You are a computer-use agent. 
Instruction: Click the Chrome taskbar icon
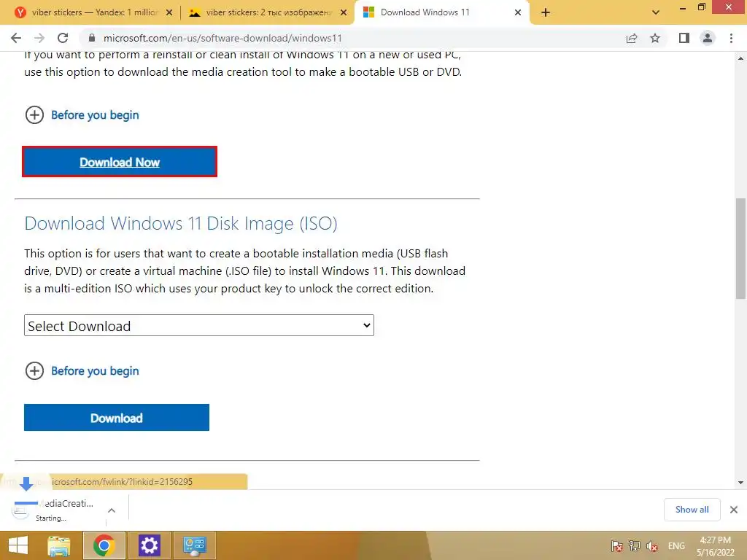(104, 545)
